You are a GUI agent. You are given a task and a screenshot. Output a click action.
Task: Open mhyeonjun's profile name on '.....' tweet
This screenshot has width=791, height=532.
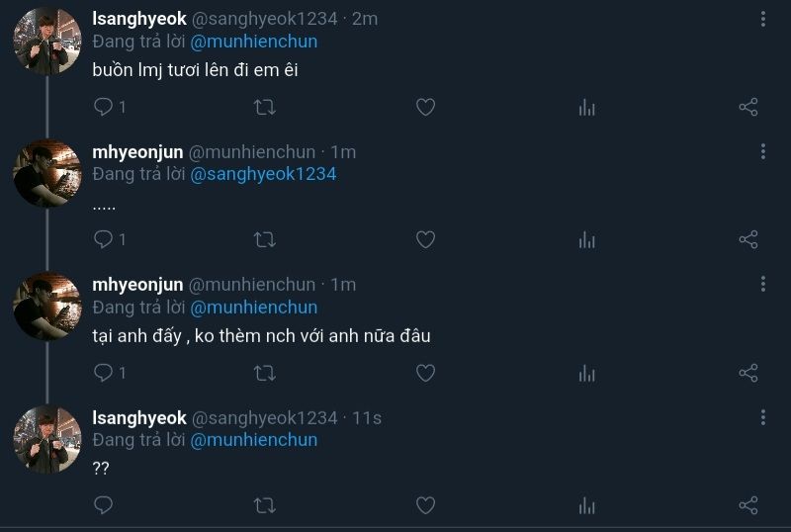click(x=137, y=152)
